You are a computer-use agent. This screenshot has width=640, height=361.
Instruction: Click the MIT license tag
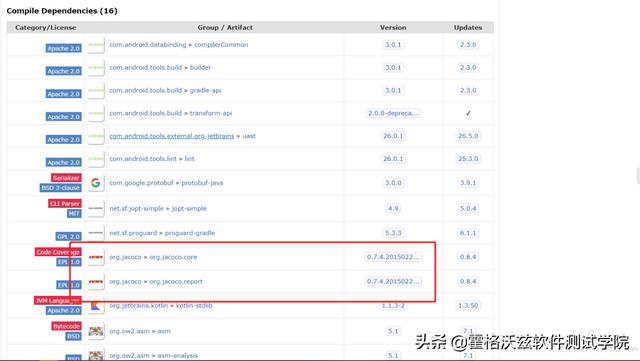point(74,214)
